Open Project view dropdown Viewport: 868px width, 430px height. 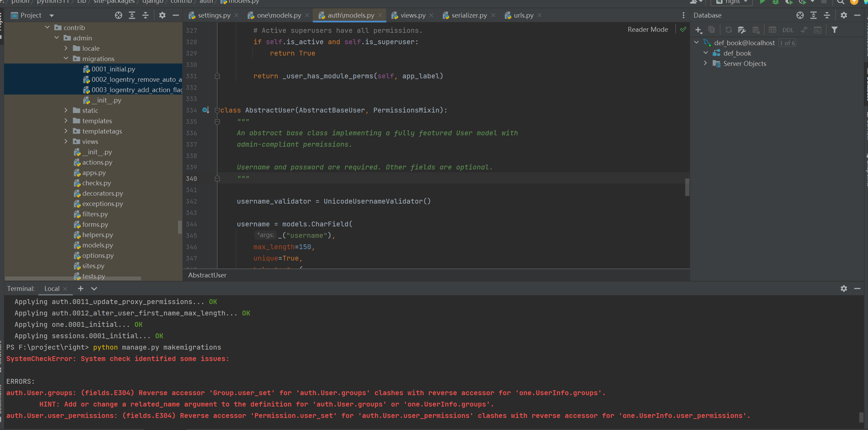(x=52, y=16)
